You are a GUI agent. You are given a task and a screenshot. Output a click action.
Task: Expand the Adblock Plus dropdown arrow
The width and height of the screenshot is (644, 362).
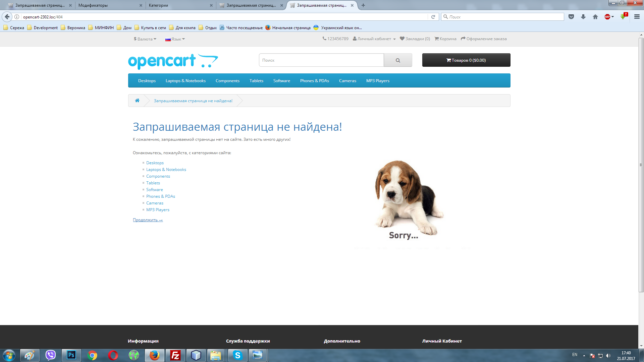point(613,17)
